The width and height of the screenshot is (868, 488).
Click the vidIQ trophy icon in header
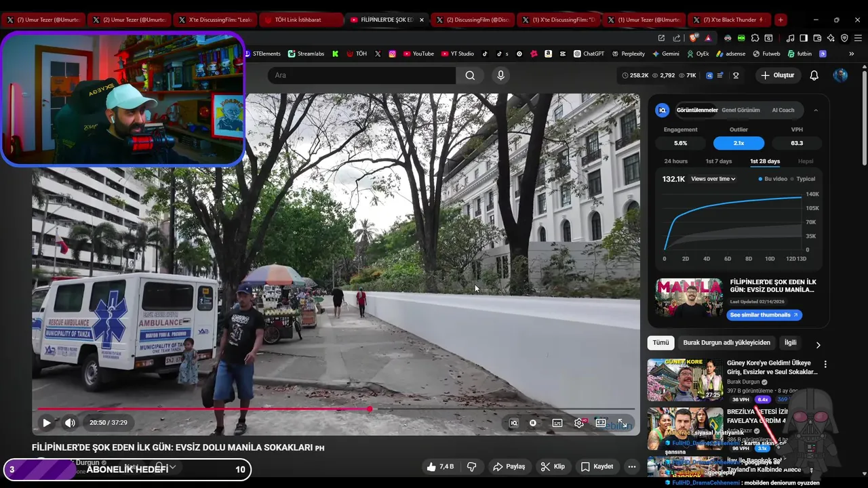point(736,75)
